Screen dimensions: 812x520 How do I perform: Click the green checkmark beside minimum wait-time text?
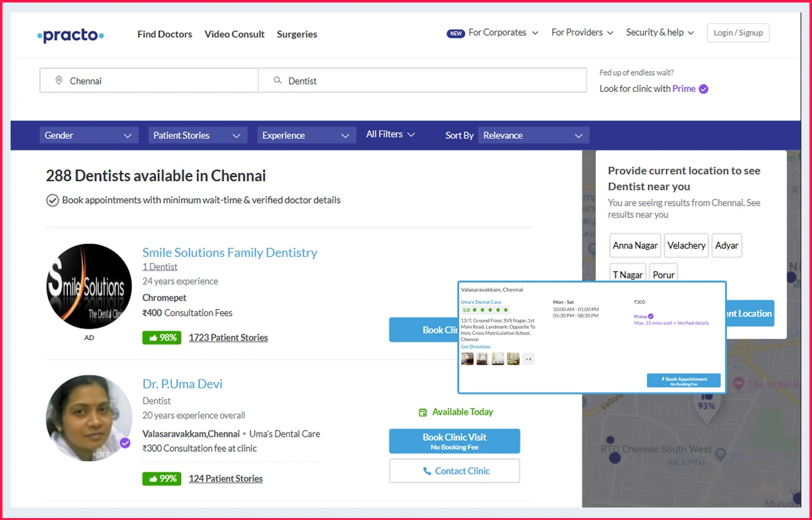pyautogui.click(x=52, y=200)
